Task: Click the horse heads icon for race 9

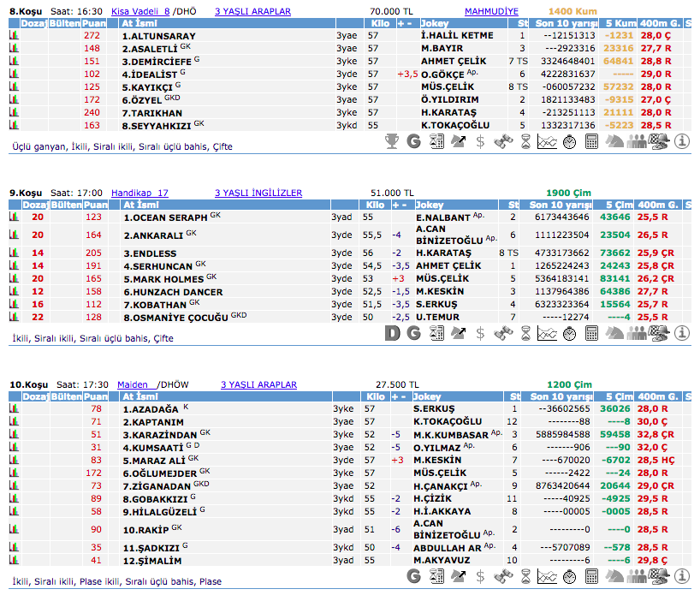Action: click(614, 333)
